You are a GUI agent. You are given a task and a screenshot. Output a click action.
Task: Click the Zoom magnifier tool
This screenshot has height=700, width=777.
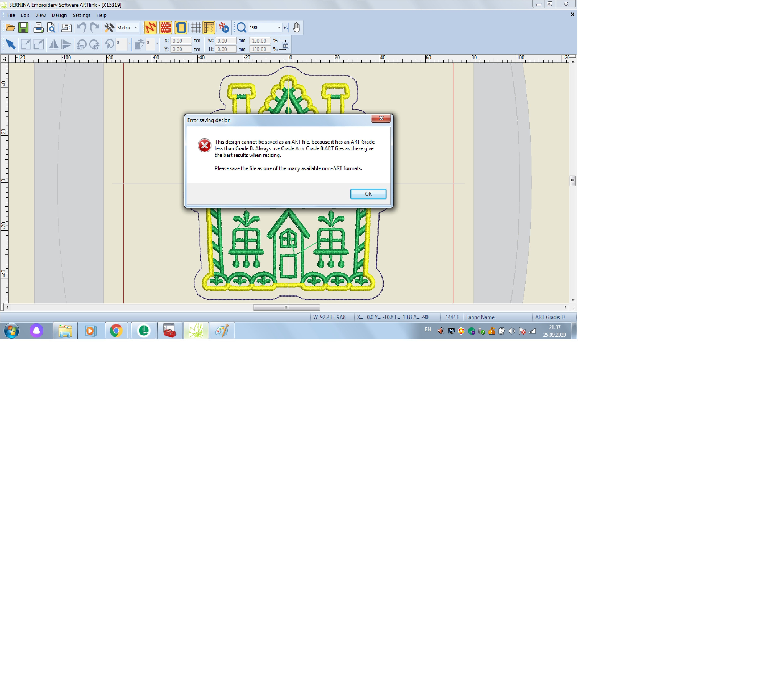(x=241, y=27)
